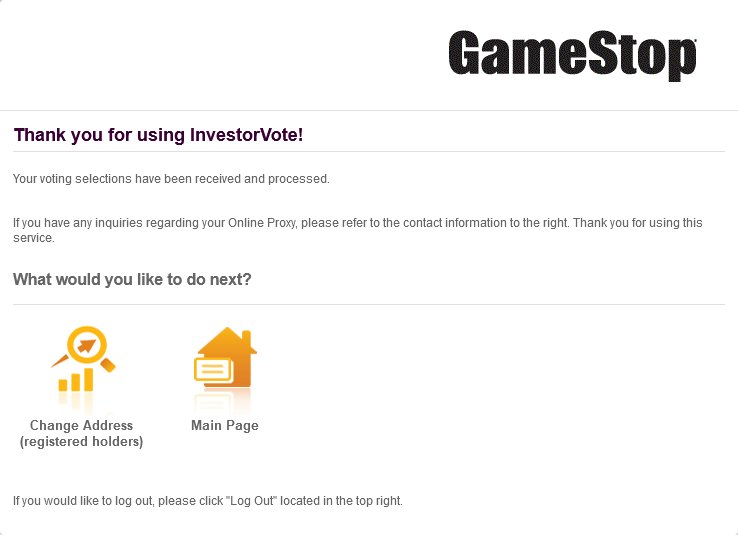The image size is (738, 535).
Task: Click the trademark symbol beside GameStop logo
Action: coord(695,40)
